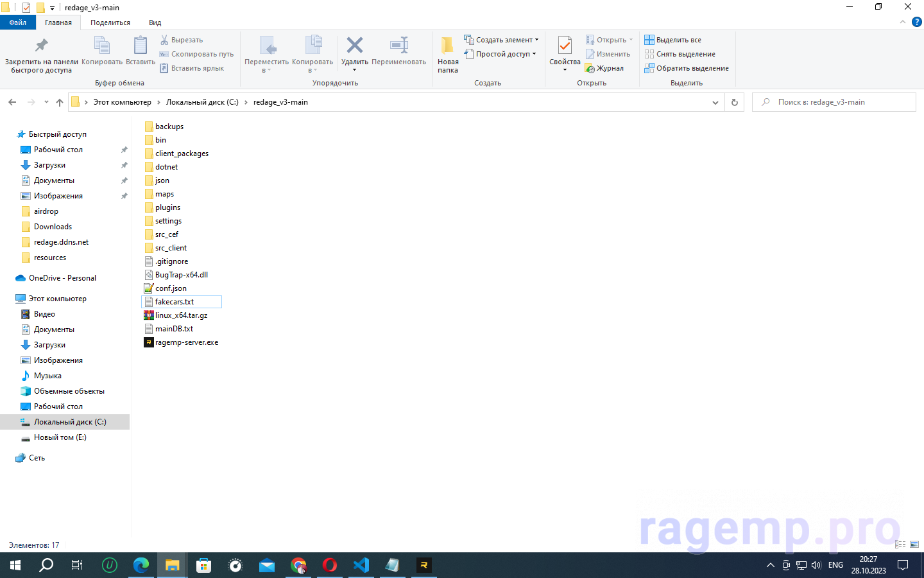Viewport: 924px width, 578px height.
Task: Switch to details list view
Action: pyautogui.click(x=900, y=545)
